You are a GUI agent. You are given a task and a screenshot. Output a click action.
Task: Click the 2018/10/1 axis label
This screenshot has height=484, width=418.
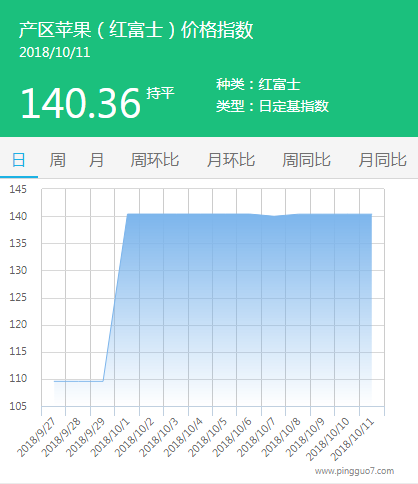tap(110, 437)
